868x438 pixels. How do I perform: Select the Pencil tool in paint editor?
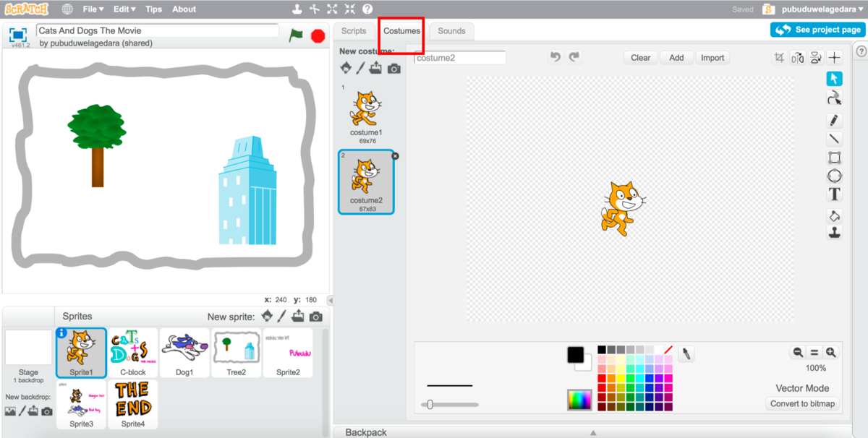pyautogui.click(x=834, y=121)
